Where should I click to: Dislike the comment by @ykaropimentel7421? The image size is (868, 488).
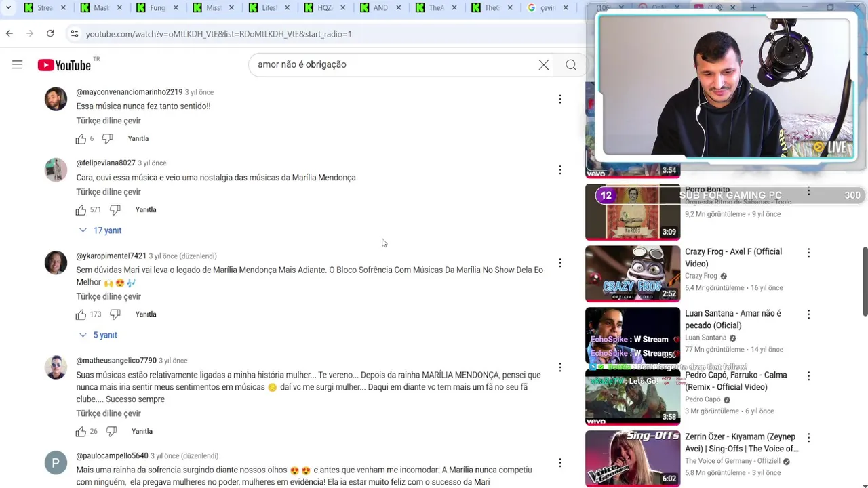click(x=115, y=314)
